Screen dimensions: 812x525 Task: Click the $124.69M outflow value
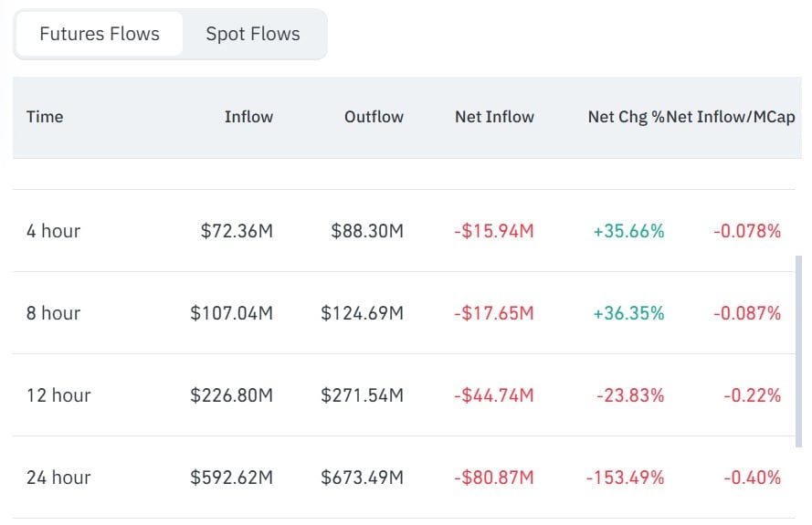coord(362,313)
